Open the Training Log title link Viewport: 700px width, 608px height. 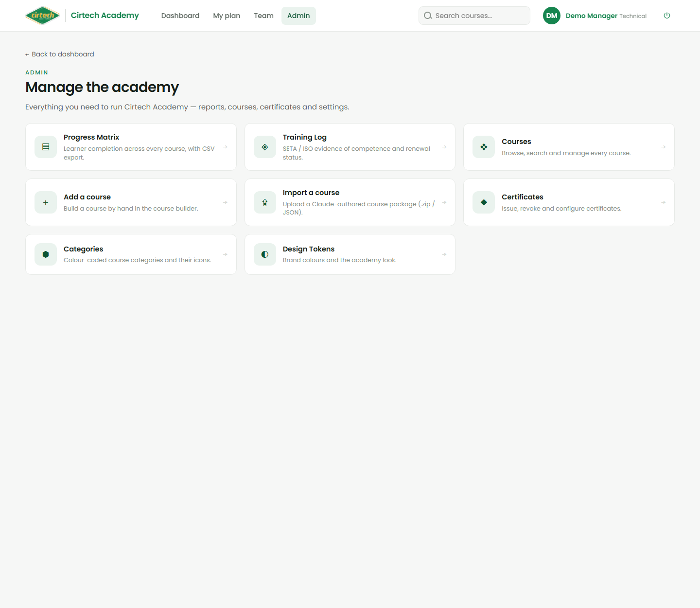click(305, 137)
